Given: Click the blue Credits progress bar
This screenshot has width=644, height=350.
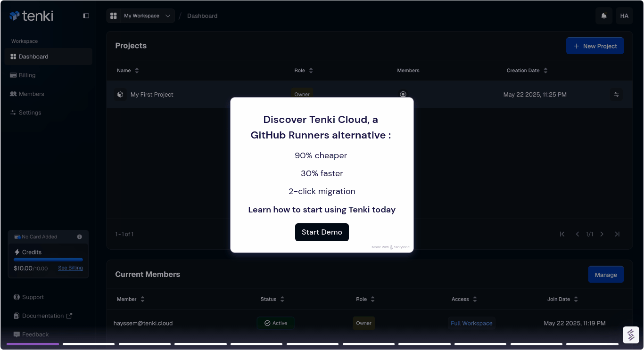Looking at the screenshot, I should point(48,260).
